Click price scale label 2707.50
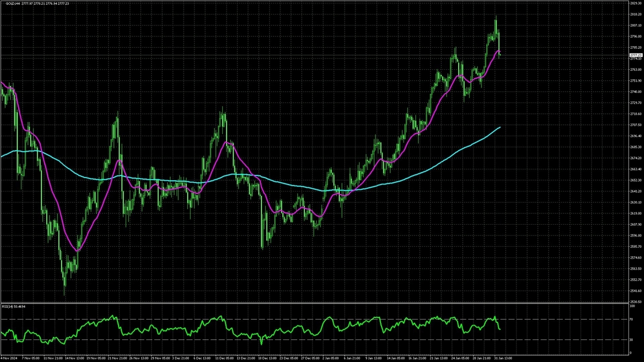The height and width of the screenshot is (362, 644). [635, 125]
